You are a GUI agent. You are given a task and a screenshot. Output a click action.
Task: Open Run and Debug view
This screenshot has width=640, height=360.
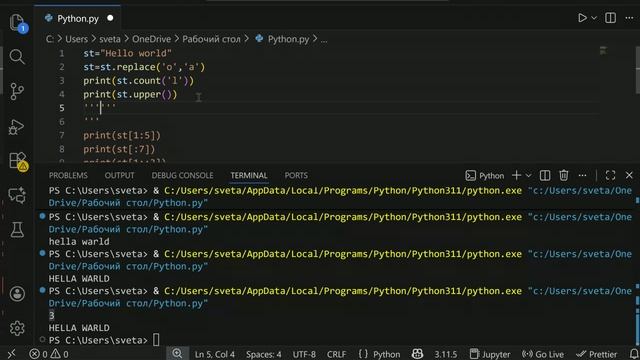(17, 127)
